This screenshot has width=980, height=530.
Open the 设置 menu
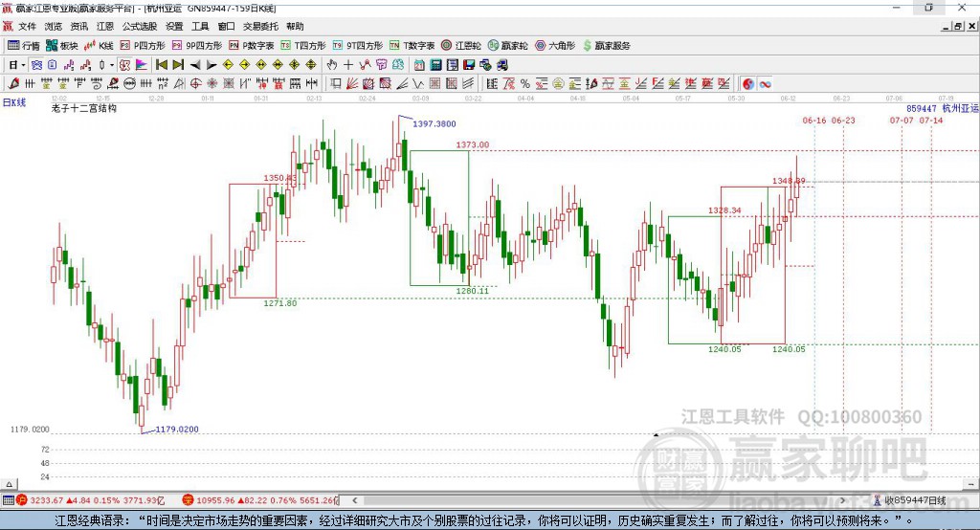pyautogui.click(x=174, y=26)
